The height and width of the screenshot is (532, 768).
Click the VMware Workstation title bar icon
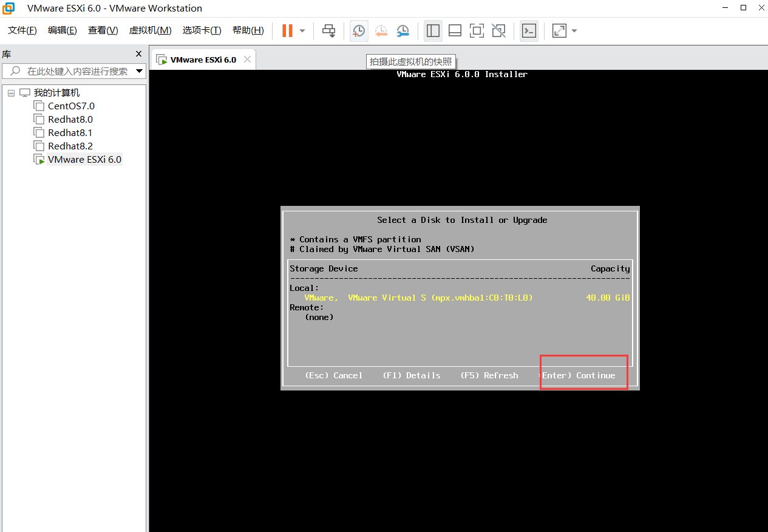(8, 9)
